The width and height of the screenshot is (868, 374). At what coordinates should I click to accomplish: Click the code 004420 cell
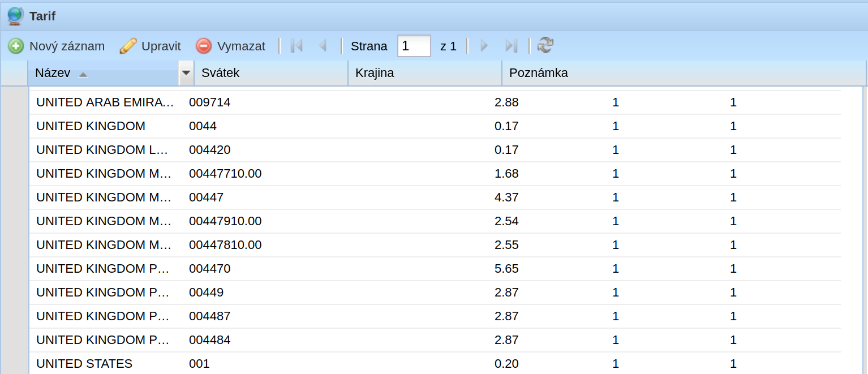(x=210, y=150)
